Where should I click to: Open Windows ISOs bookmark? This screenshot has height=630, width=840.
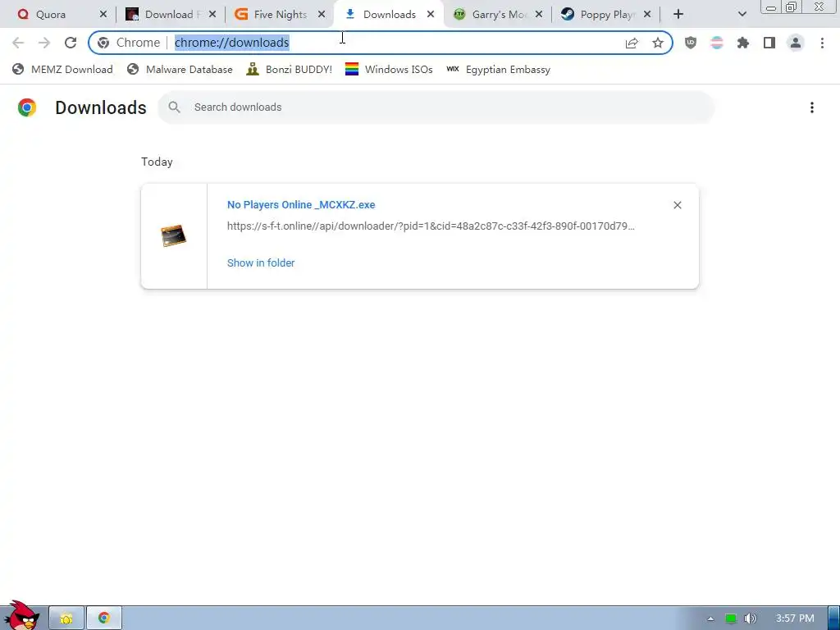pyautogui.click(x=389, y=69)
